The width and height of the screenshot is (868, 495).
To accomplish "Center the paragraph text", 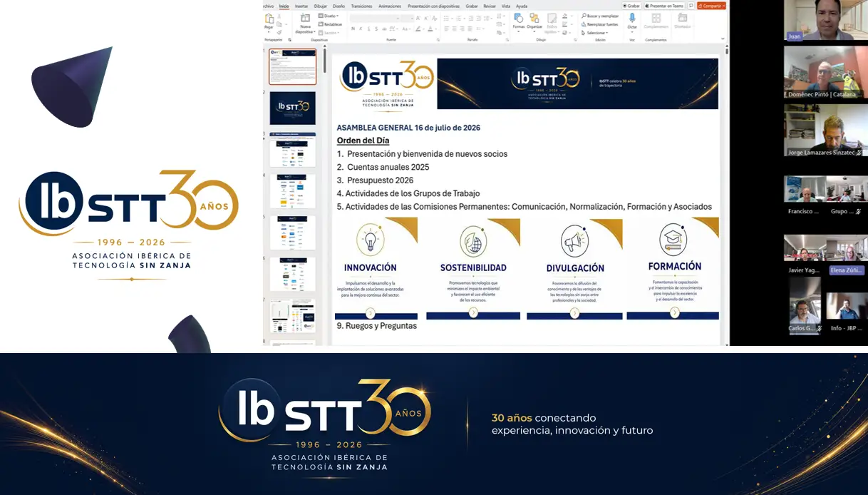I will click(x=454, y=29).
